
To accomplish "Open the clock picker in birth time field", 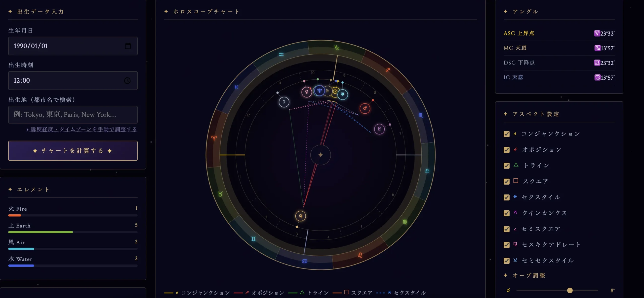I will pyautogui.click(x=127, y=81).
